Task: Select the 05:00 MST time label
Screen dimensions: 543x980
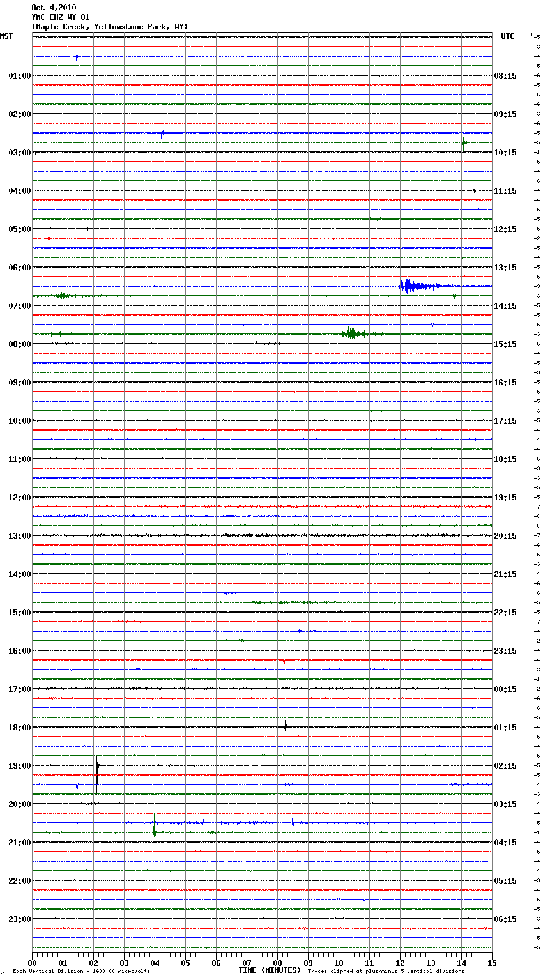Action: click(x=20, y=229)
